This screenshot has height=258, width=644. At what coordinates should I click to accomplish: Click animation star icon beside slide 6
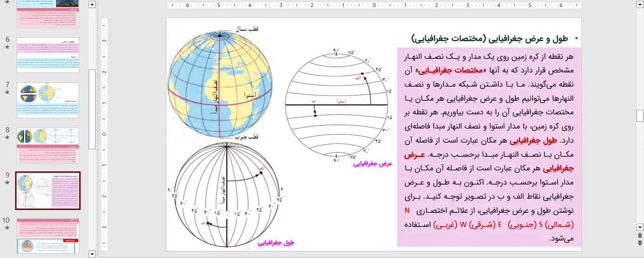click(x=7, y=47)
